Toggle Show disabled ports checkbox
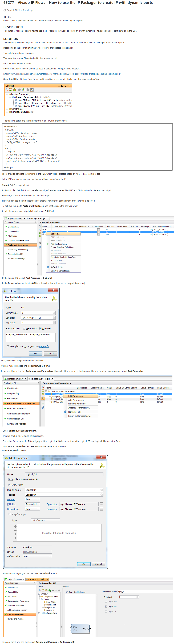The image size is (174, 644). click(67, 592)
